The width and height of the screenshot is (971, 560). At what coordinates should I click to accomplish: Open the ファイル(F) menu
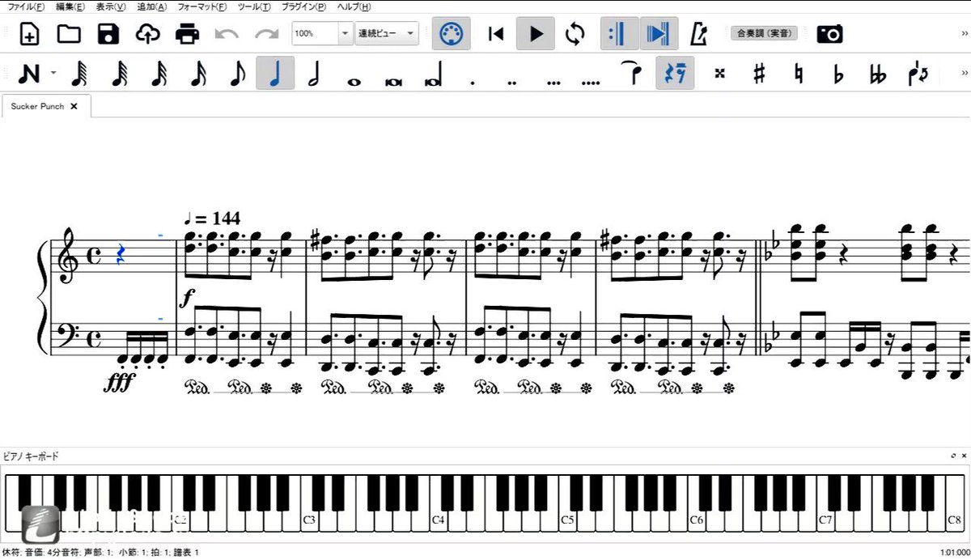tap(26, 6)
